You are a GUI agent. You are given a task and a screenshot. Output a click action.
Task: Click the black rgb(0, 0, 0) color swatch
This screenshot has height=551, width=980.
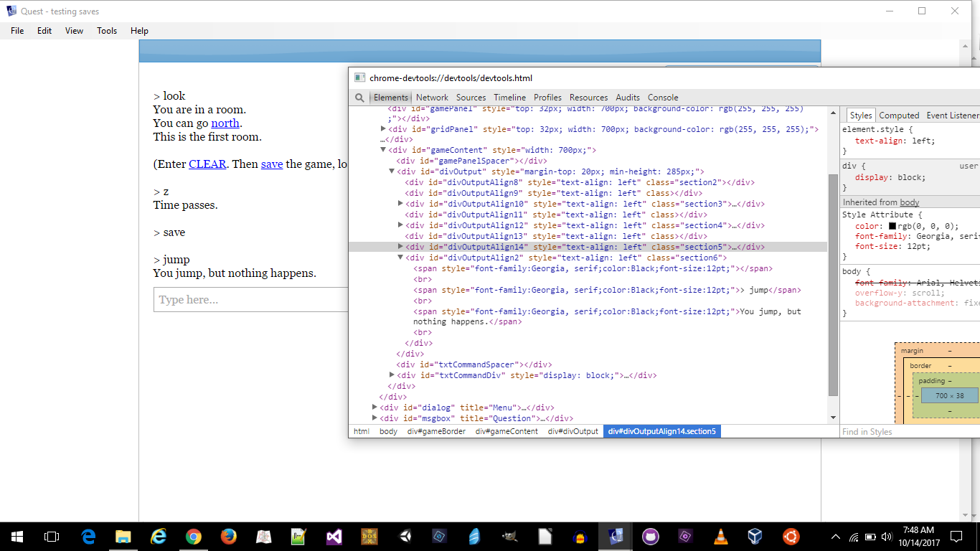(892, 226)
